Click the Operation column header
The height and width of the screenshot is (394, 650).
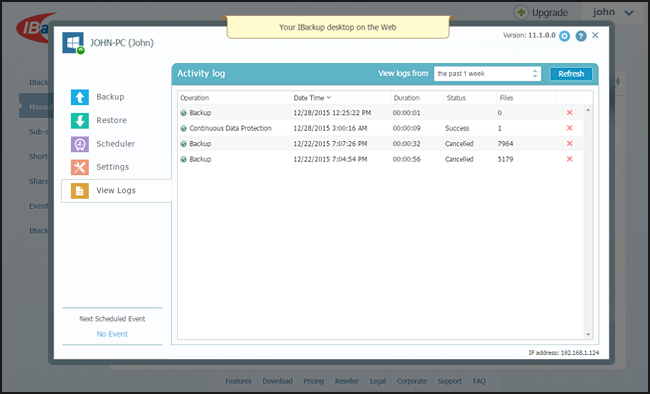[x=194, y=98]
